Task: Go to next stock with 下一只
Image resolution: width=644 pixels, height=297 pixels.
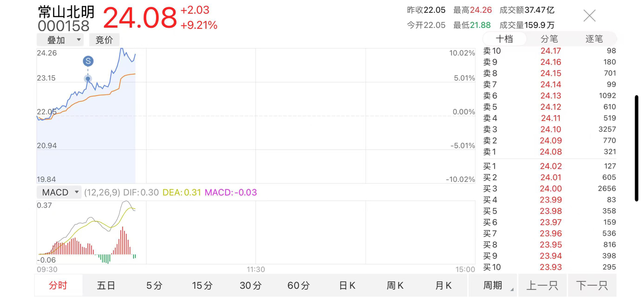Action: (592, 285)
